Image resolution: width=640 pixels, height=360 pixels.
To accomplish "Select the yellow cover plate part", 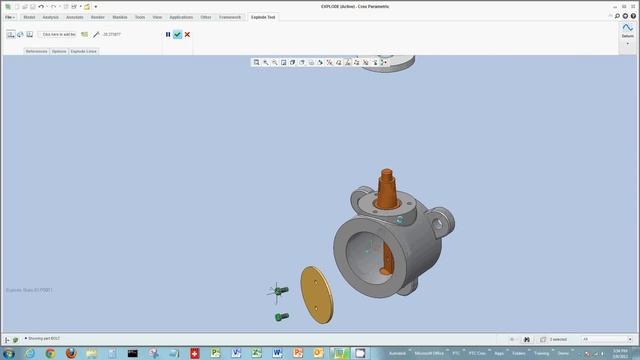I will click(316, 295).
